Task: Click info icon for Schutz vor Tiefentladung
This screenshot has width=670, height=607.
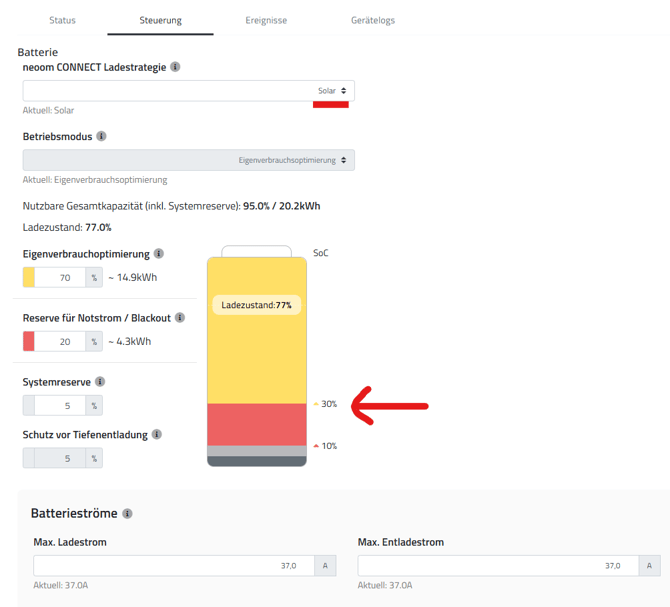Action: click(x=157, y=435)
